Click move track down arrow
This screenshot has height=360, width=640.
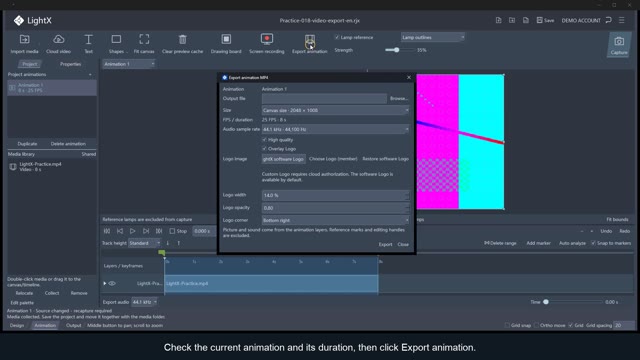tap(168, 243)
